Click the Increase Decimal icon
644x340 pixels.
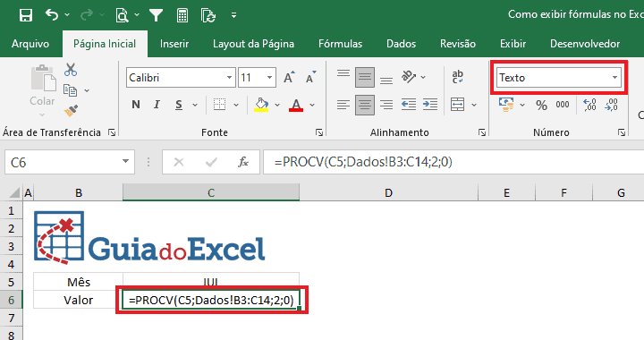[589, 105]
